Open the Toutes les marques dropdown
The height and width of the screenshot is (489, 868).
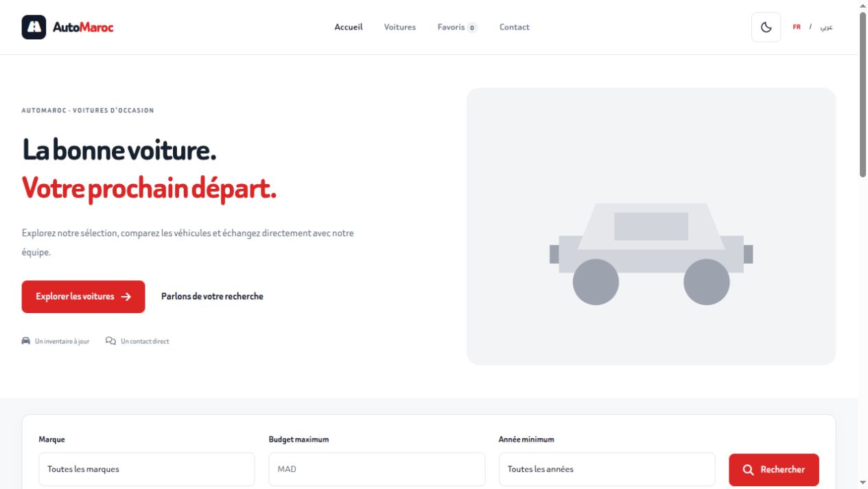coord(147,469)
